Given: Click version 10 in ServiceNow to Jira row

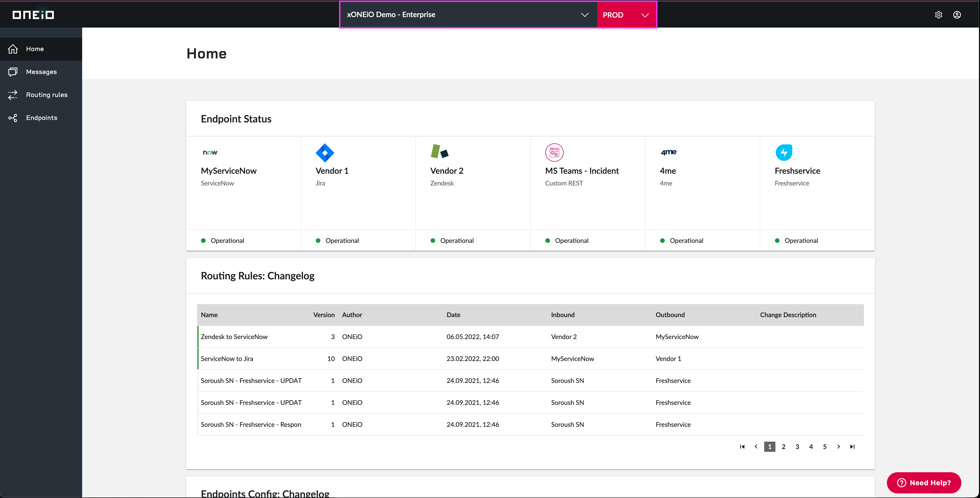Looking at the screenshot, I should pos(331,359).
